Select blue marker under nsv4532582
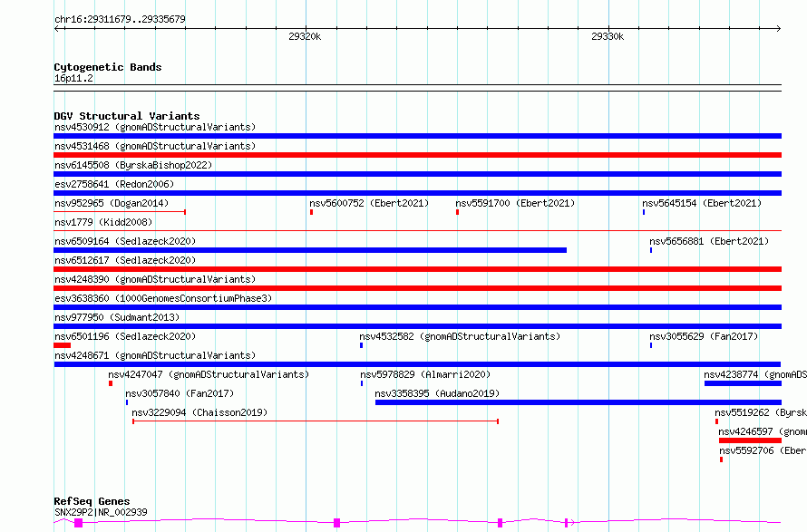The width and height of the screenshot is (807, 532). click(361, 345)
